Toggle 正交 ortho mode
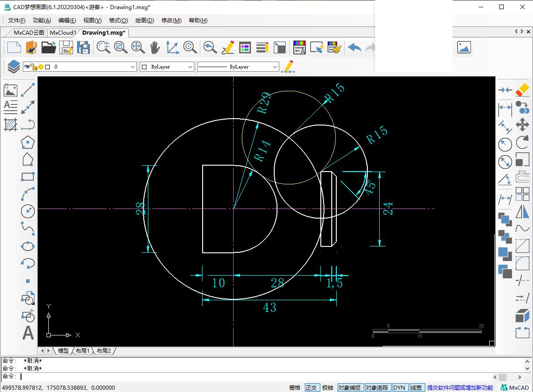 [x=311, y=387]
